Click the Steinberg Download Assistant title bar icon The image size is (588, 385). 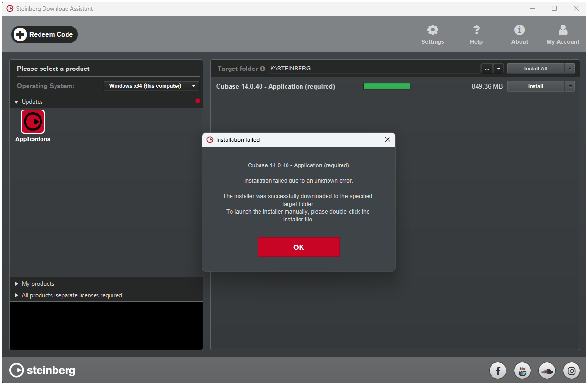click(10, 8)
